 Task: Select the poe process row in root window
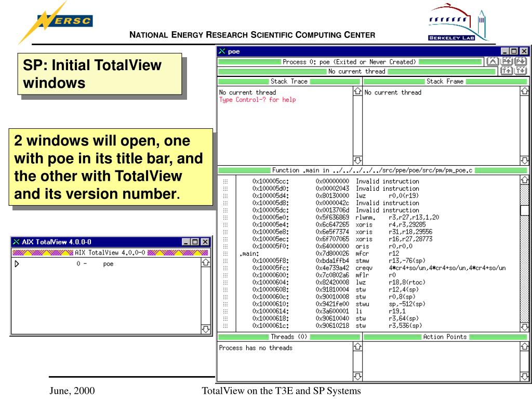click(x=106, y=263)
